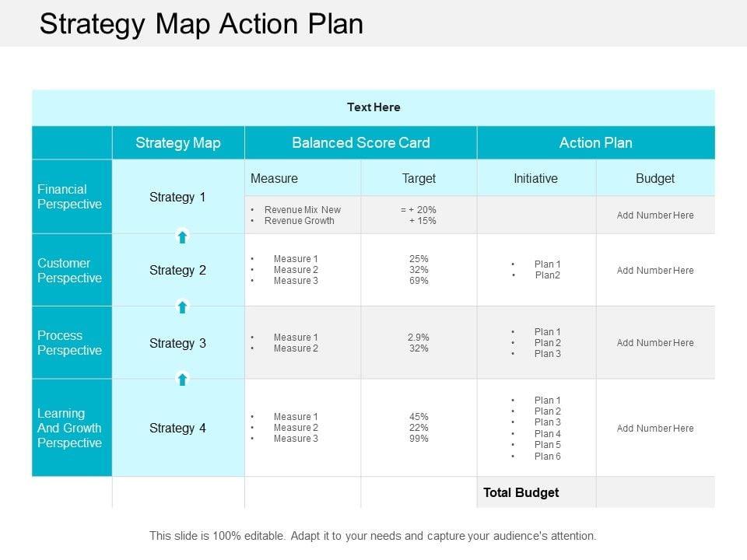Click Add Number Here in Customer row
747x560 pixels.
coord(655,271)
